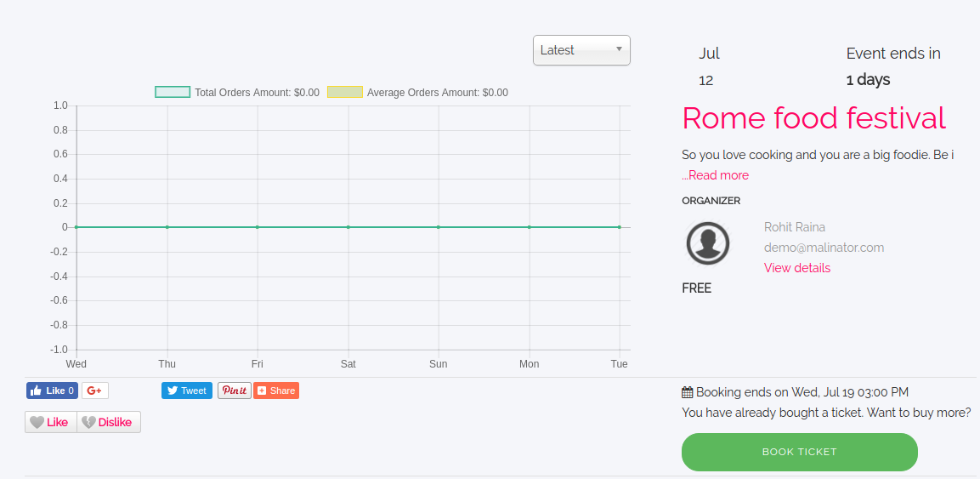Image resolution: width=980 pixels, height=479 pixels.
Task: Click the organizer avatar icon
Action: click(707, 242)
